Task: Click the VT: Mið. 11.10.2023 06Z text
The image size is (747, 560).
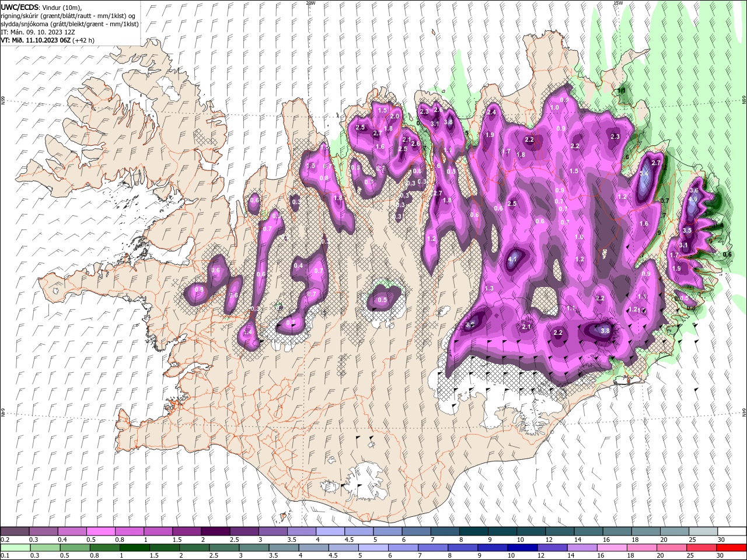Action: pos(36,40)
